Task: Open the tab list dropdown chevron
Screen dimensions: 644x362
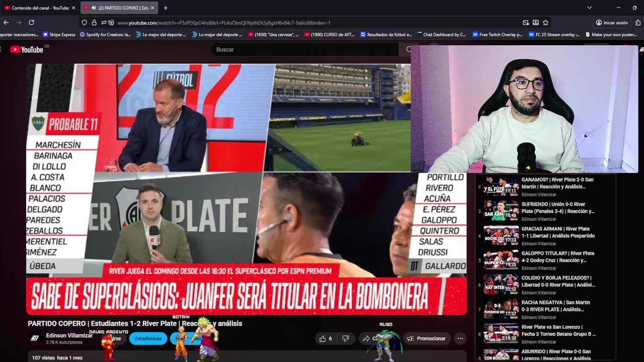Action: (x=589, y=8)
